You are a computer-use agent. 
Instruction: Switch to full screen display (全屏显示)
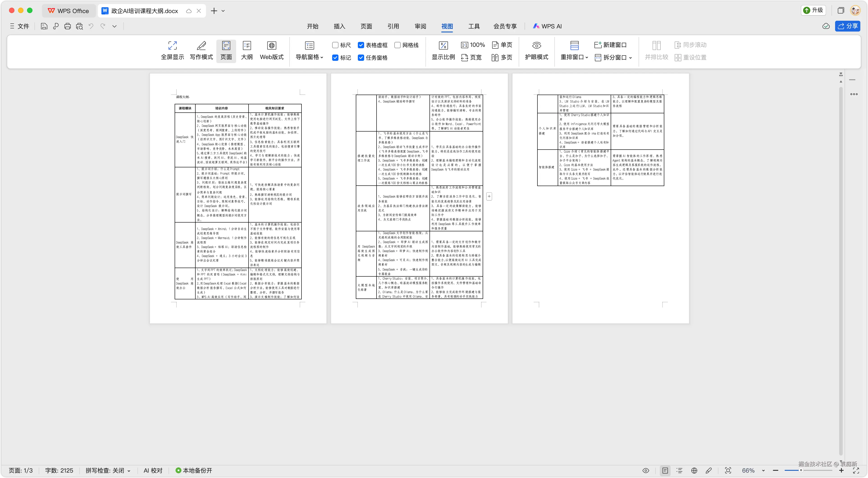[x=172, y=50]
